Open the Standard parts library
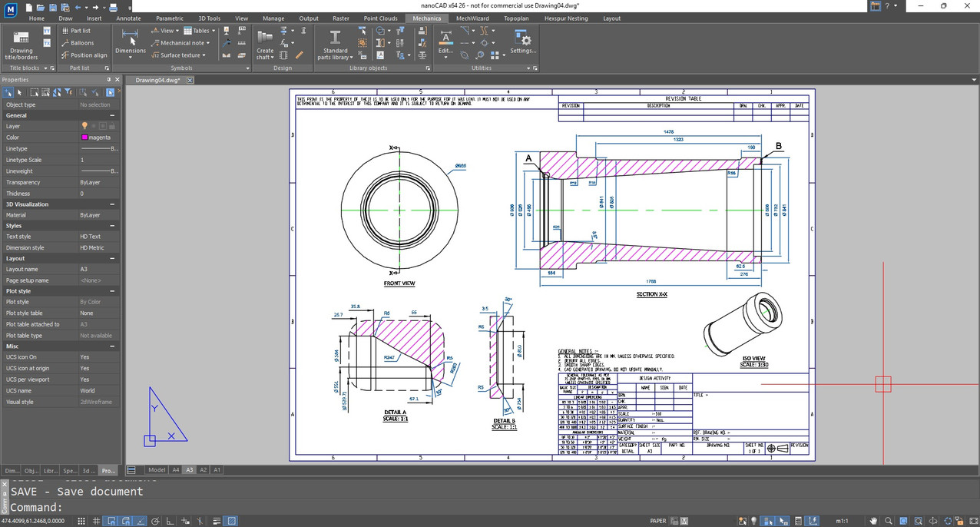The width and height of the screenshot is (980, 527). pos(336,45)
